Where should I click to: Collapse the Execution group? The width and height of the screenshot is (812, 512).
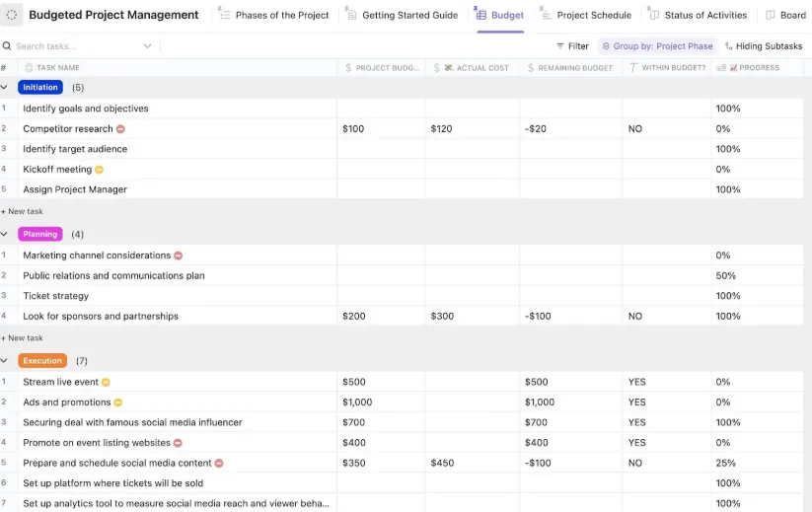pyautogui.click(x=4, y=361)
